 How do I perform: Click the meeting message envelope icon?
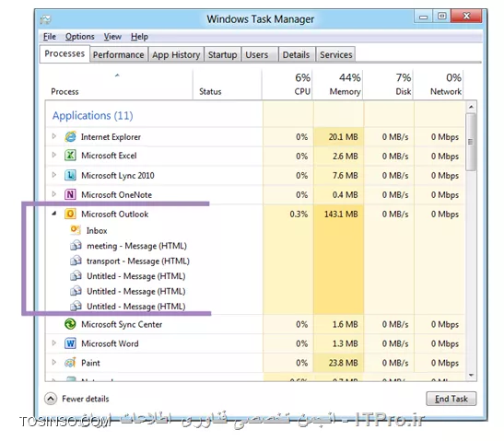pos(76,246)
